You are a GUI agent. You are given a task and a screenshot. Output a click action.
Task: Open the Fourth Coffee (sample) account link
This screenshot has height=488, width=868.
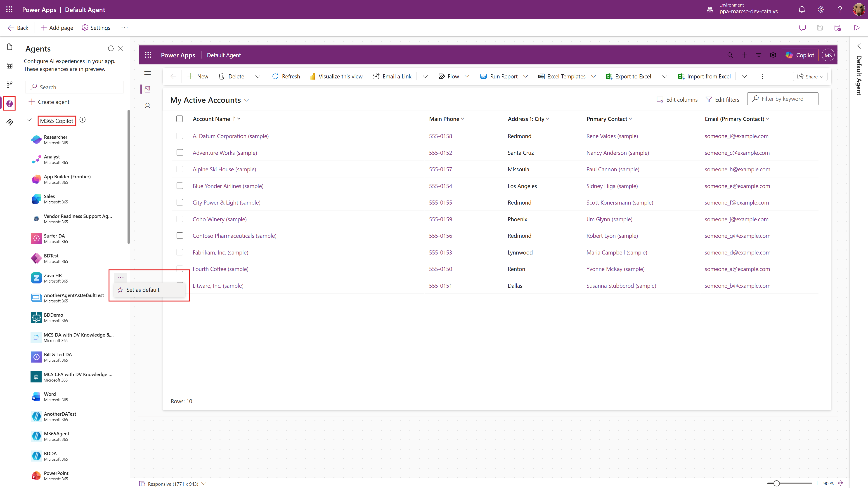point(220,269)
